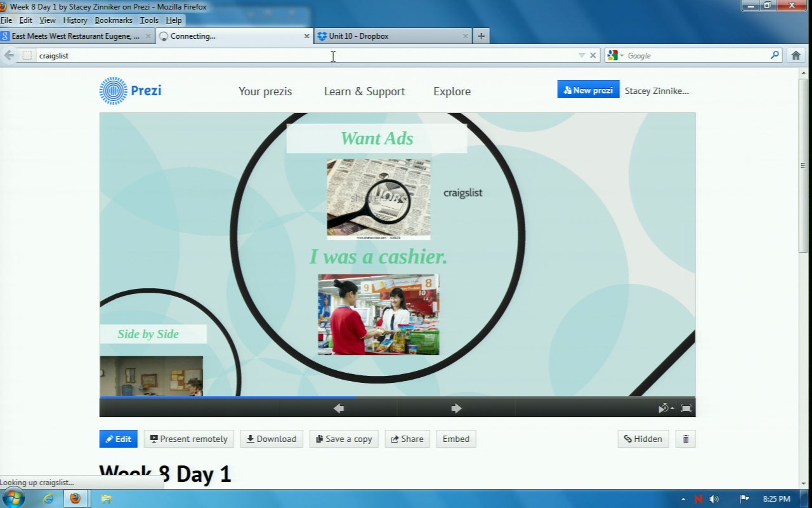812x508 pixels.
Task: Open the autoplay options icon
Action: click(665, 408)
